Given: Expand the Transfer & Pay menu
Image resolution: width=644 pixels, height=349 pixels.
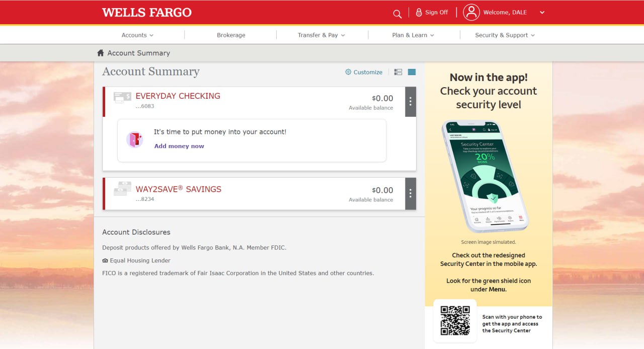Looking at the screenshot, I should pos(321,35).
